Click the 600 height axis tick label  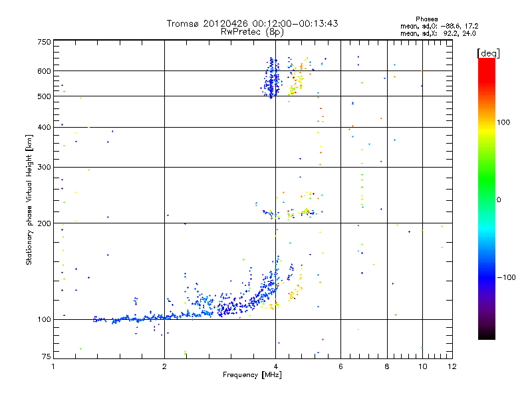(x=44, y=71)
